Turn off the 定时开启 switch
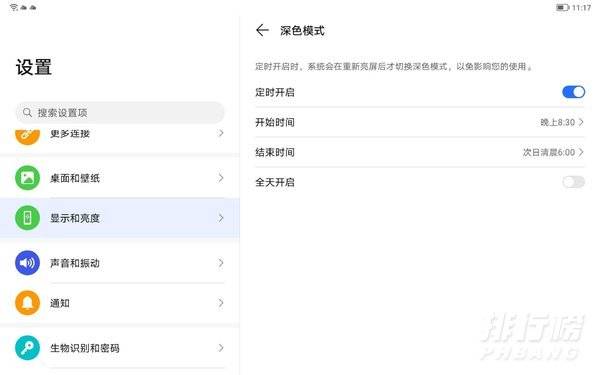The height and width of the screenshot is (375, 600). [573, 92]
